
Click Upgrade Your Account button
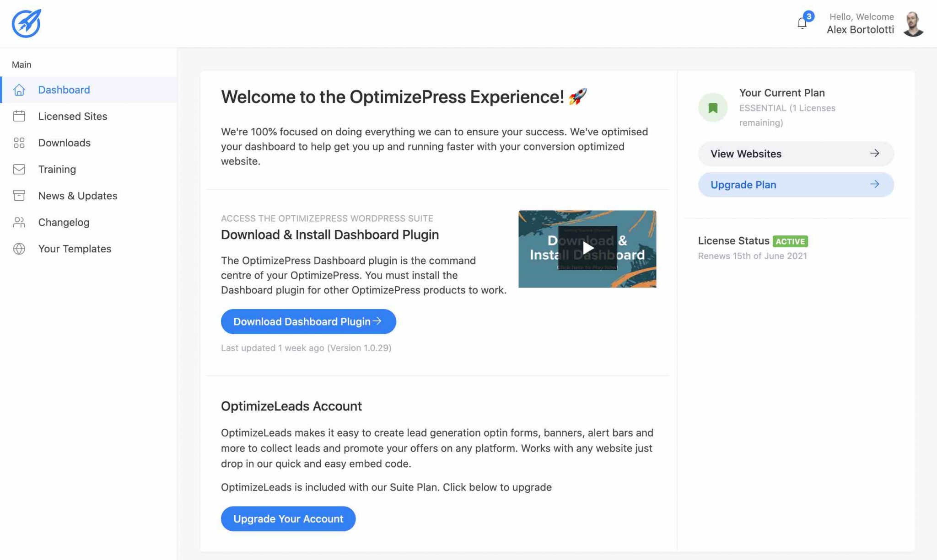pos(288,519)
